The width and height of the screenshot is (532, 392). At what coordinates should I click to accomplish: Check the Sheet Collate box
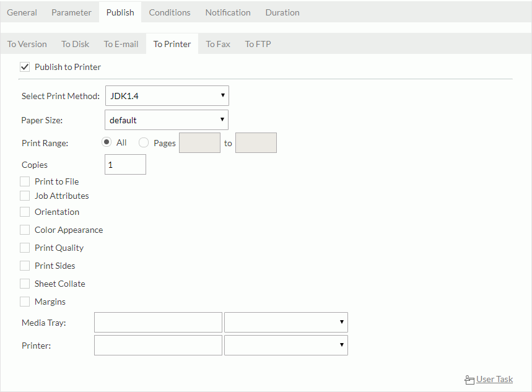coord(25,284)
